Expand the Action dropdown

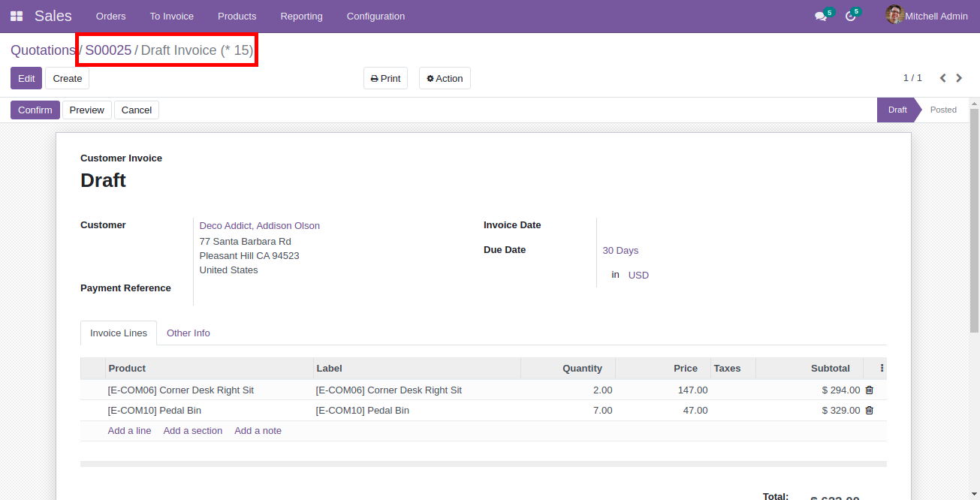pyautogui.click(x=445, y=78)
